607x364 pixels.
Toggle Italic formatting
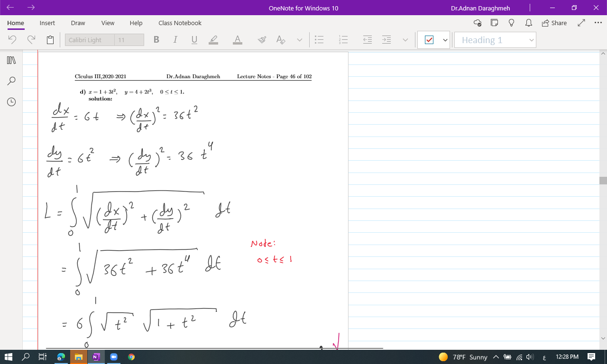[x=175, y=40]
